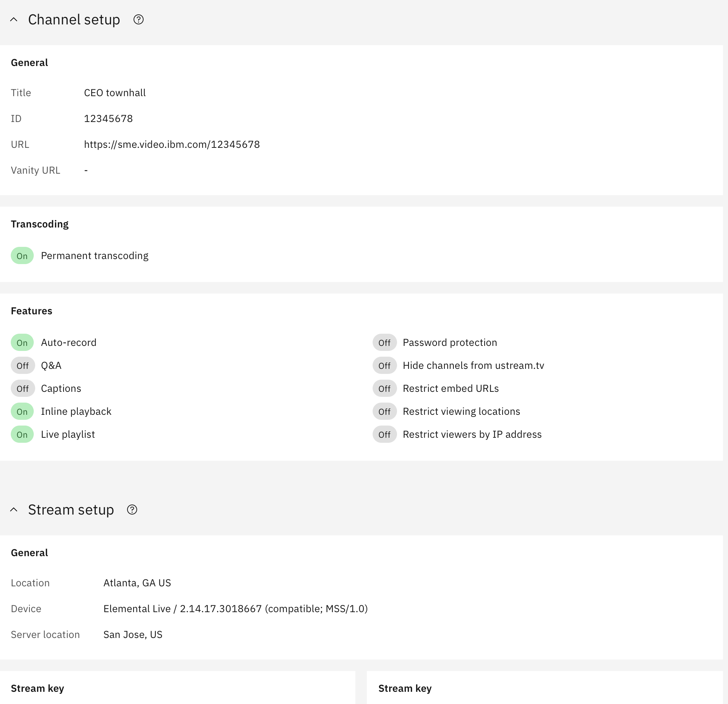Select the channel ID 12345678
This screenshot has width=728, height=704.
point(108,118)
